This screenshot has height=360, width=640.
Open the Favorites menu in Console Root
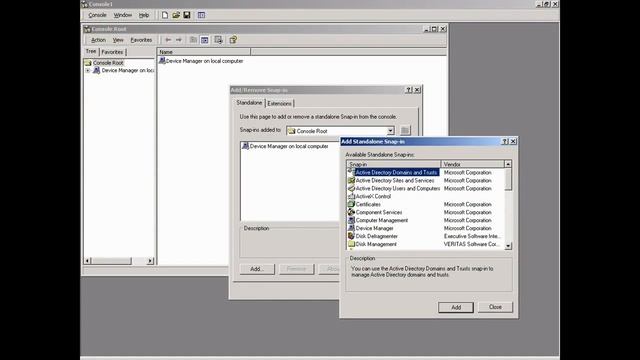pyautogui.click(x=141, y=40)
